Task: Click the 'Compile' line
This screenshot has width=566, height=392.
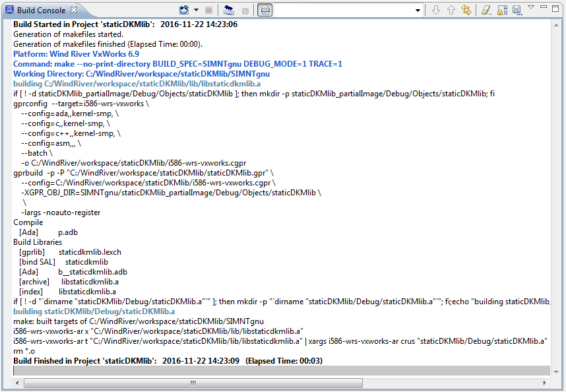Action: click(28, 222)
